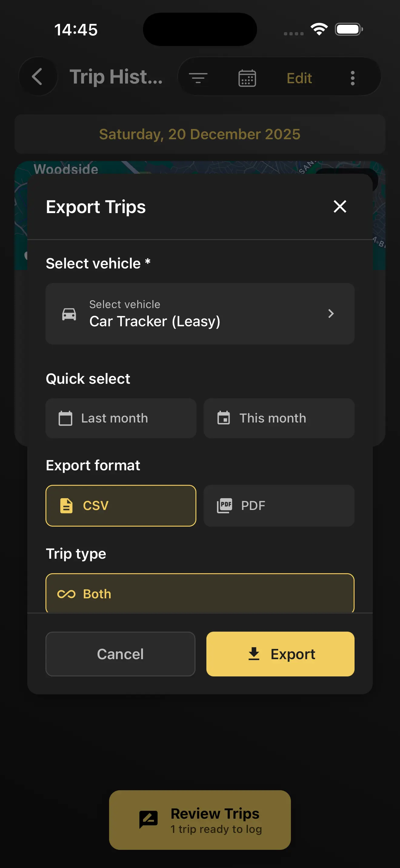400x868 pixels.
Task: Open the filter lines icon
Action: coord(198,78)
